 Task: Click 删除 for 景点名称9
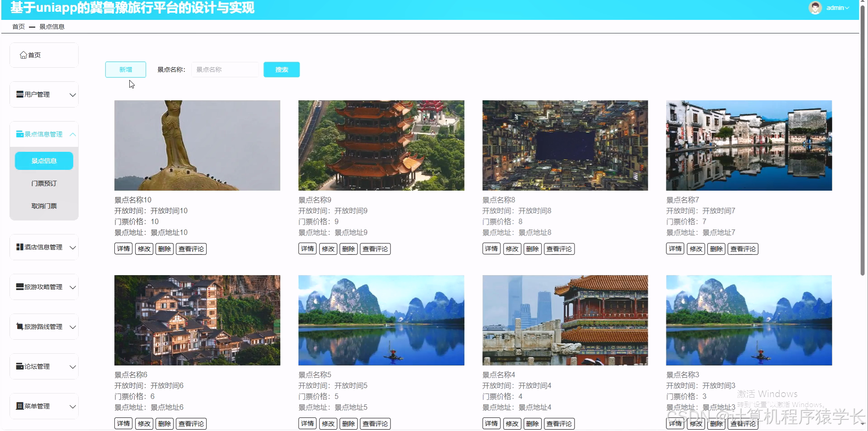[x=349, y=249]
